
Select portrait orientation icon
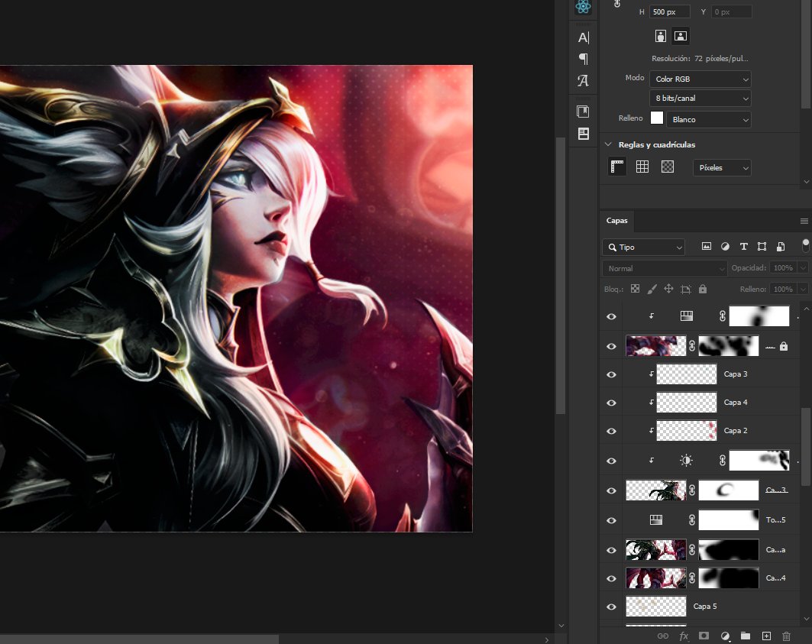coord(660,36)
